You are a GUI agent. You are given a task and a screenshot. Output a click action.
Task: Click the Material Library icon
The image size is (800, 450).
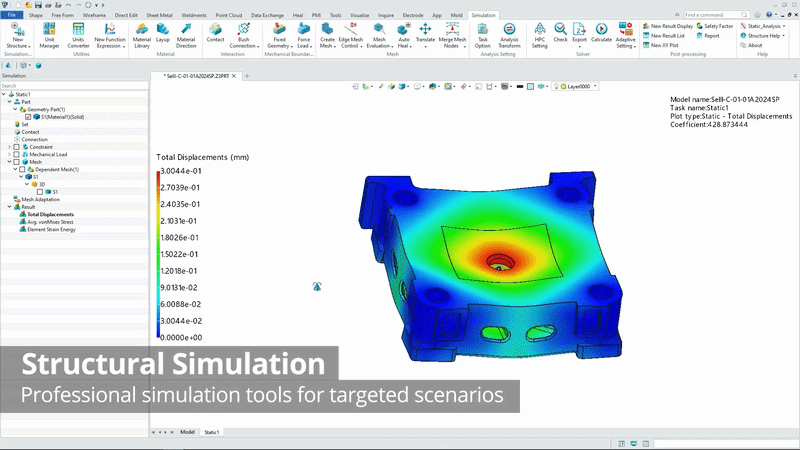(x=142, y=36)
